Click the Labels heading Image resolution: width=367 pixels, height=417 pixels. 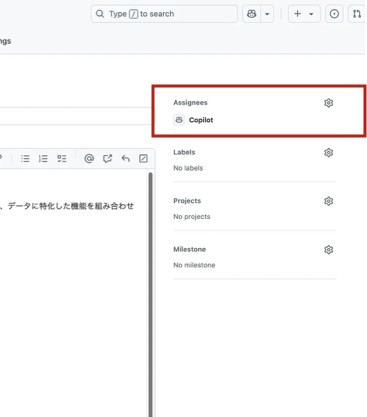pyautogui.click(x=184, y=152)
